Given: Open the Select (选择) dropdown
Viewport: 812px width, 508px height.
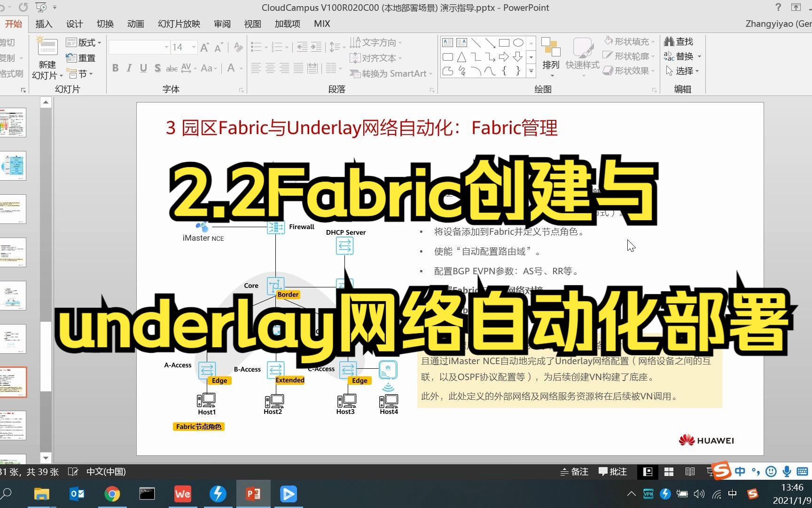Looking at the screenshot, I should coord(683,71).
